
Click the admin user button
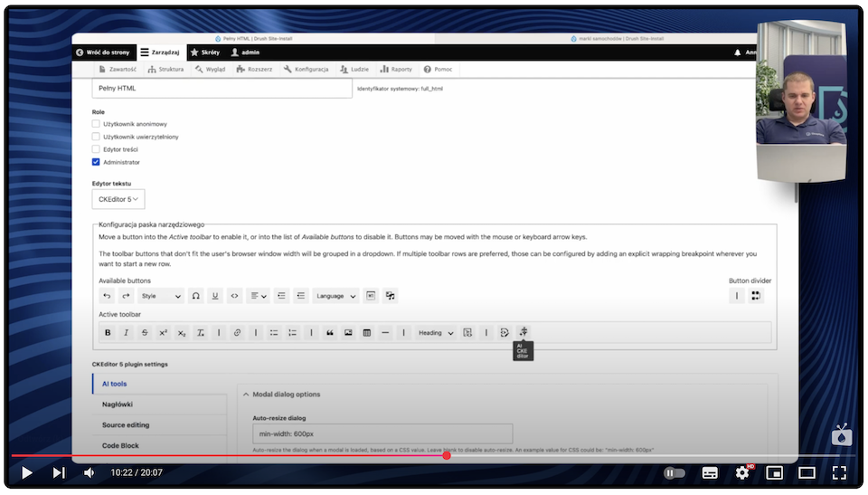[245, 52]
